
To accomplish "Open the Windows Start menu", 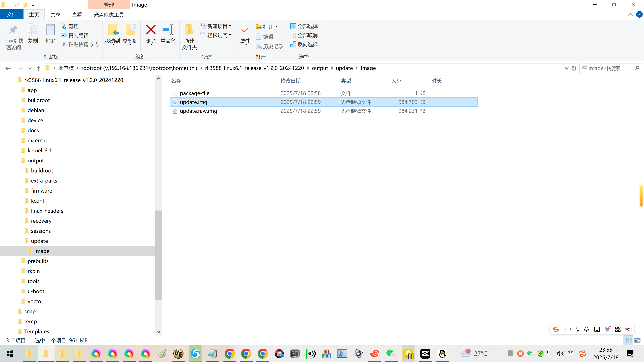I will click(x=10, y=353).
